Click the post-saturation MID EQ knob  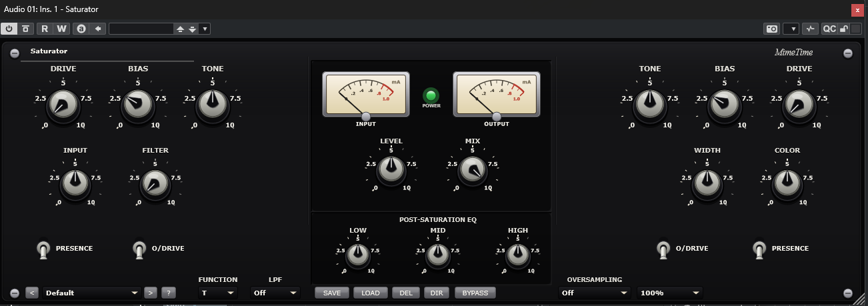(437, 254)
